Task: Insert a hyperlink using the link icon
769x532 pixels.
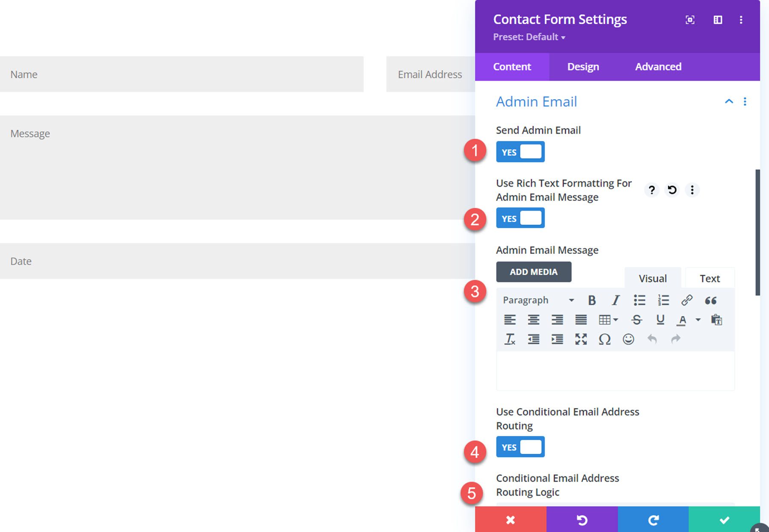Action: pyautogui.click(x=687, y=300)
